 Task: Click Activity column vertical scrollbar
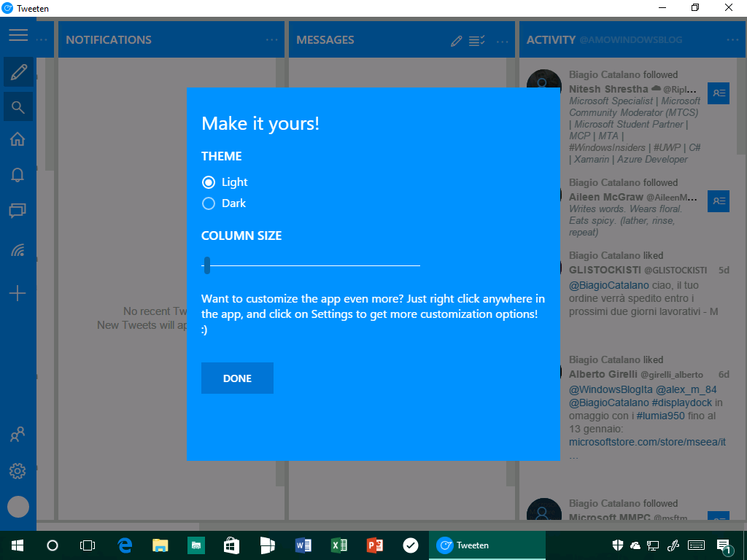click(741, 106)
